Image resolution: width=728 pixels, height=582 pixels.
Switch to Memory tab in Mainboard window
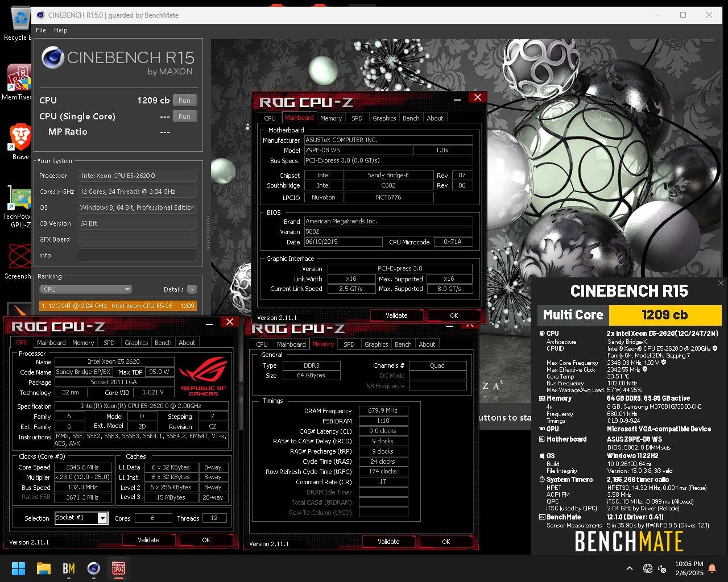[x=331, y=118]
